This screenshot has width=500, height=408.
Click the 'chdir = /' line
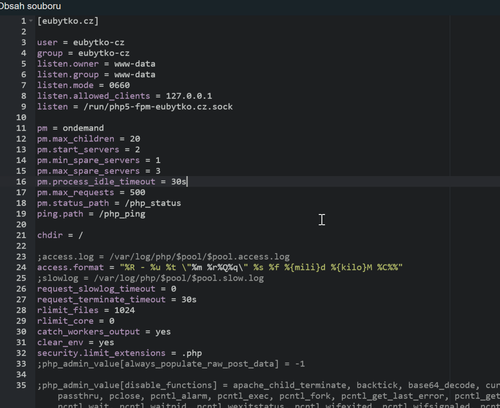60,235
